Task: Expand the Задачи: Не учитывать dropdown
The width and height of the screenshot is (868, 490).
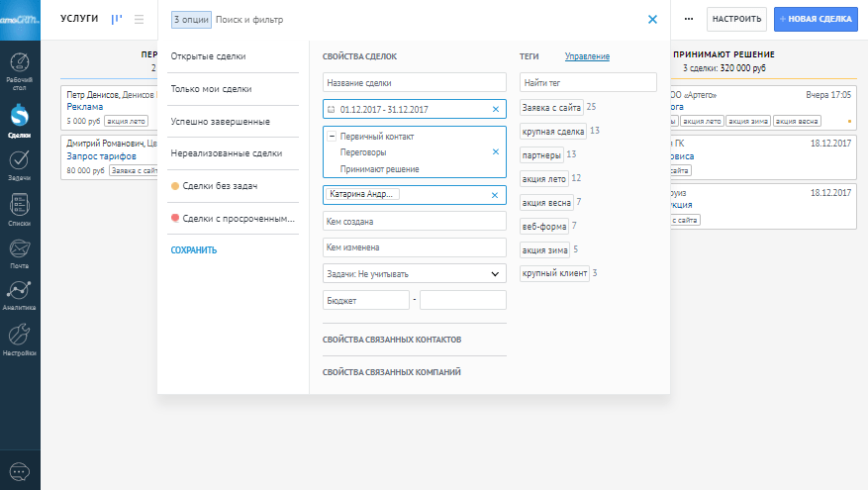Action: click(x=495, y=273)
